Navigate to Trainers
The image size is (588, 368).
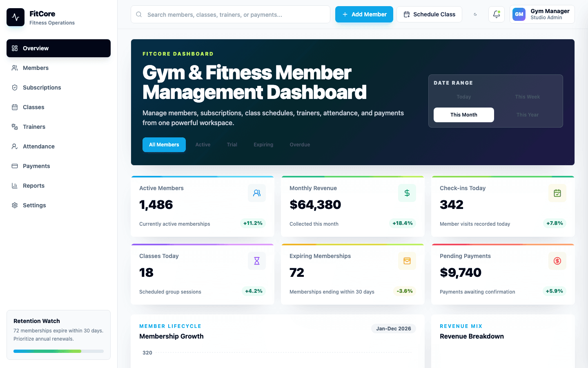point(58,127)
